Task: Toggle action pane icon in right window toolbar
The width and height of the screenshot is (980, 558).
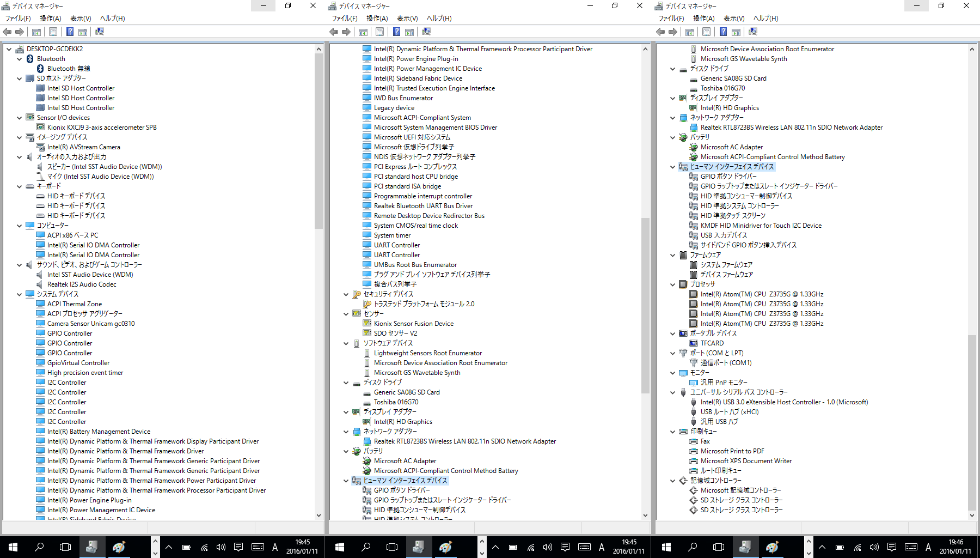Action: coord(736,32)
